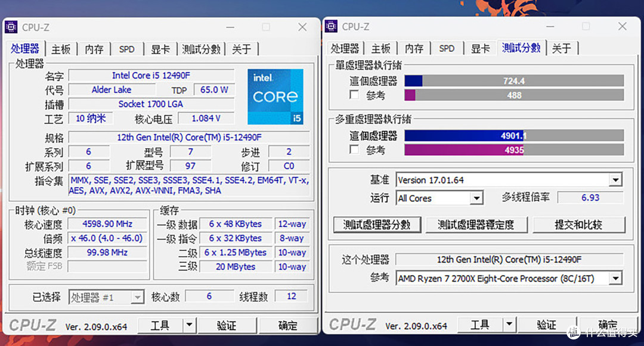Click the 线程数 value 12
Viewport: 644px width, 346px height.
click(292, 296)
